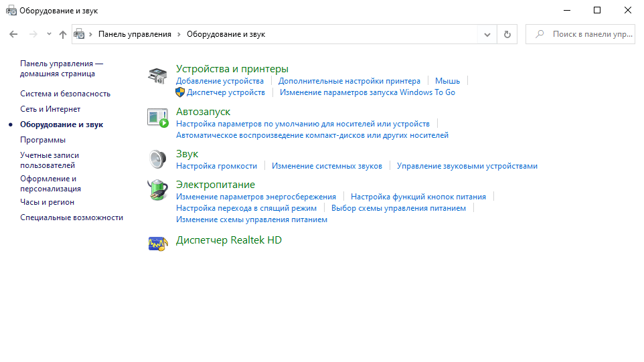The width and height of the screenshot is (644, 362).
Task: Click the Добавление устройства link
Action: click(220, 81)
